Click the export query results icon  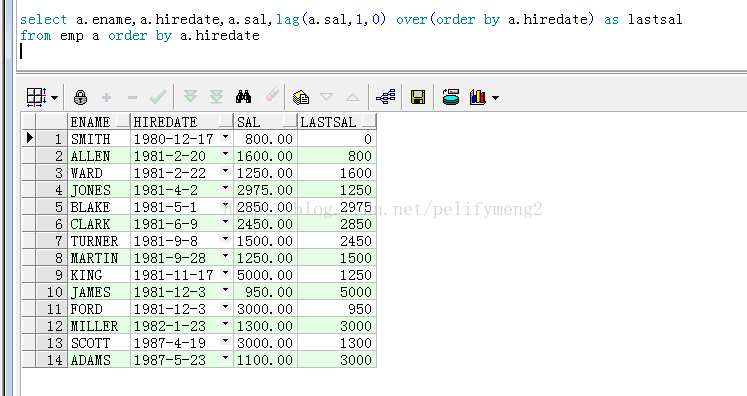[x=301, y=97]
